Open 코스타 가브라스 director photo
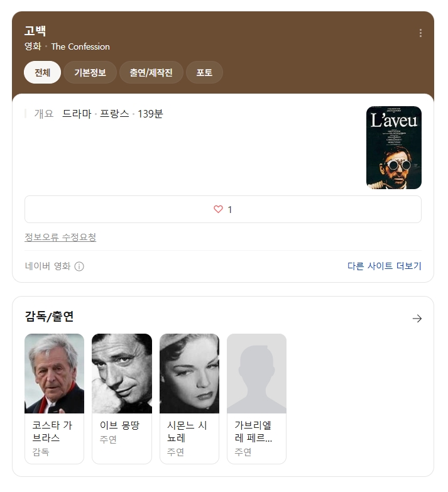Image resolution: width=448 pixels, height=492 pixels. click(54, 373)
